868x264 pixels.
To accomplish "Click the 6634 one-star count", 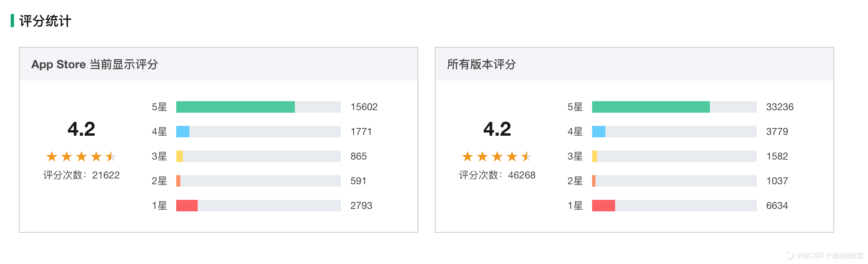I will 777,206.
